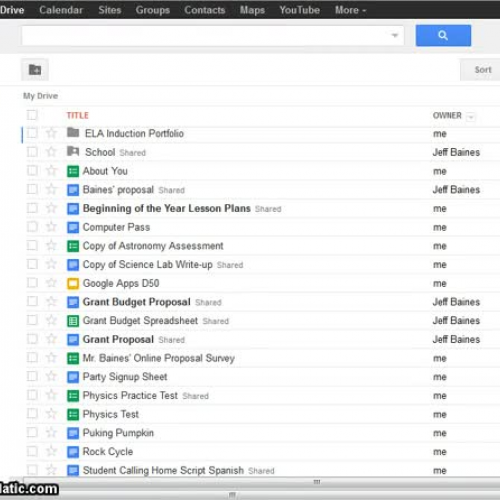
Task: Star the Party Signup Sheet document
Action: click(x=51, y=377)
